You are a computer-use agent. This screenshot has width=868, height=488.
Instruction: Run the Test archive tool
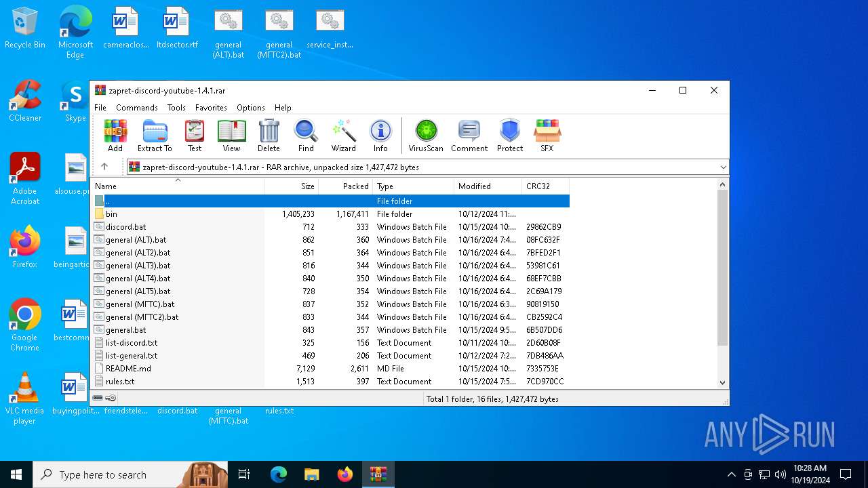[x=195, y=136]
